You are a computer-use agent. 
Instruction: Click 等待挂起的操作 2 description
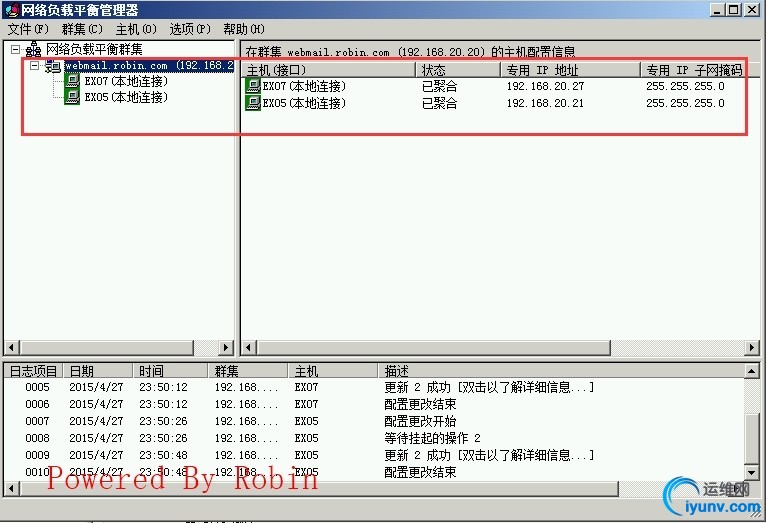(x=432, y=438)
